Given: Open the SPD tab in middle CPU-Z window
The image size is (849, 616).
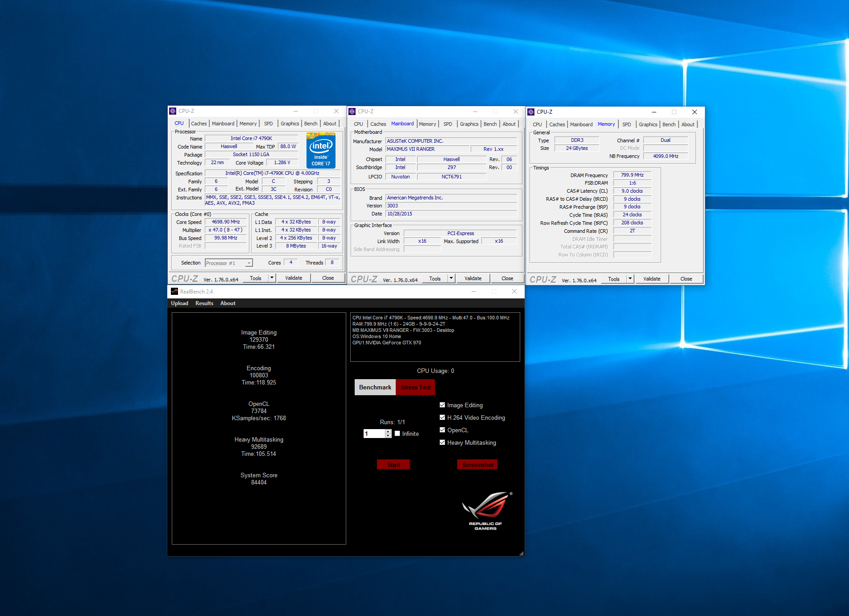Looking at the screenshot, I should [448, 124].
